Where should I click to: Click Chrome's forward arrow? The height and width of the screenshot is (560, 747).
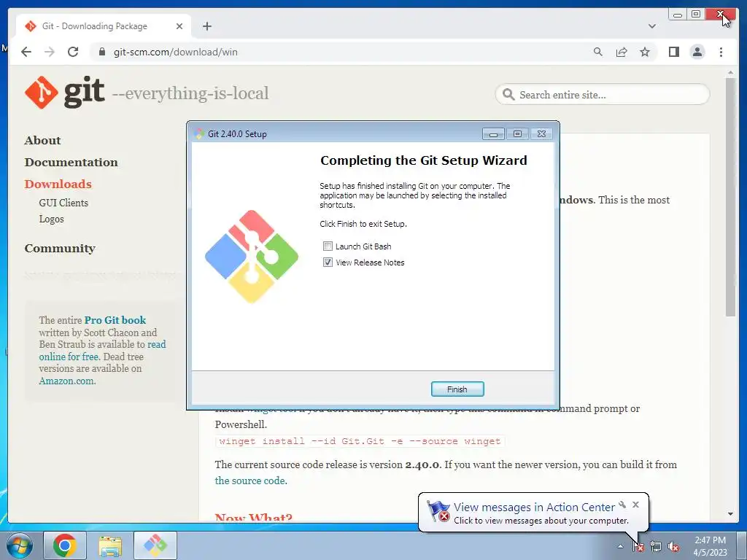(50, 52)
